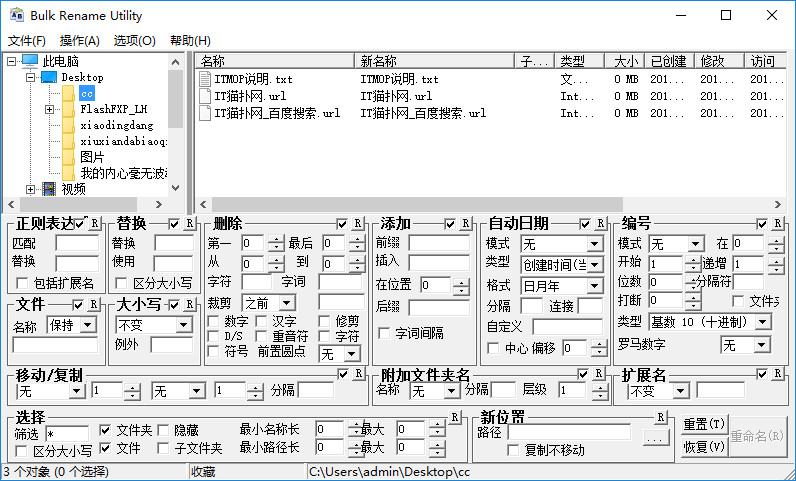This screenshot has height=481, width=796.
Task: Click the 正则表达 匹配 input field
Action: click(x=77, y=243)
